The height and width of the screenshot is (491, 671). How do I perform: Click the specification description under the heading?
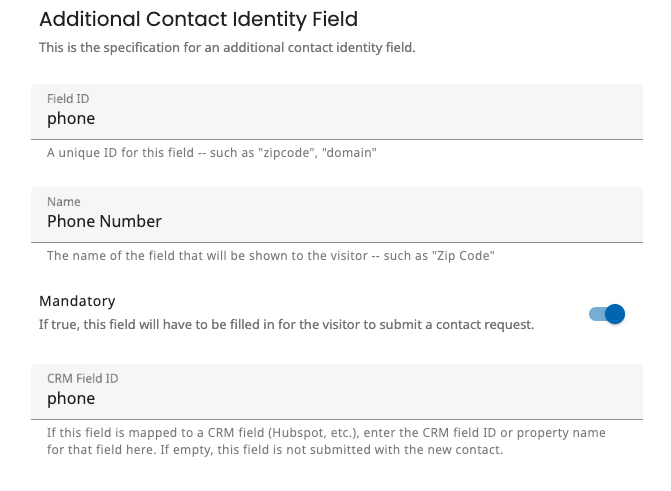click(226, 47)
